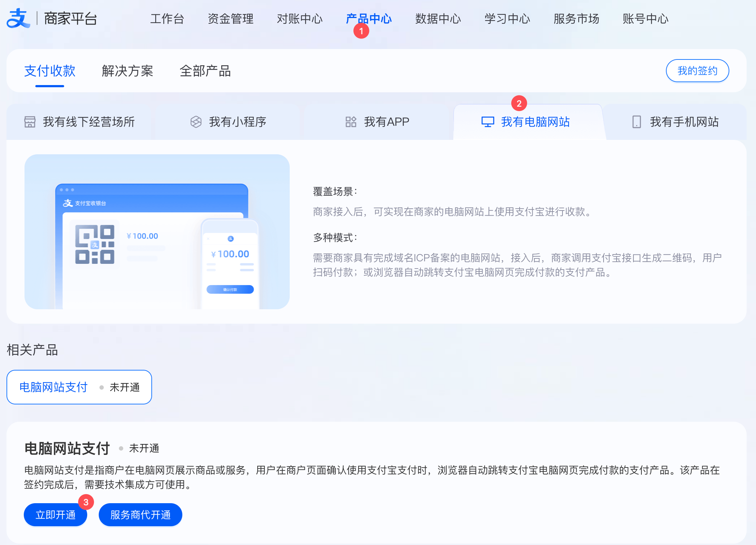The width and height of the screenshot is (756, 545).
Task: Click 多种模式 label text
Action: pos(335,238)
